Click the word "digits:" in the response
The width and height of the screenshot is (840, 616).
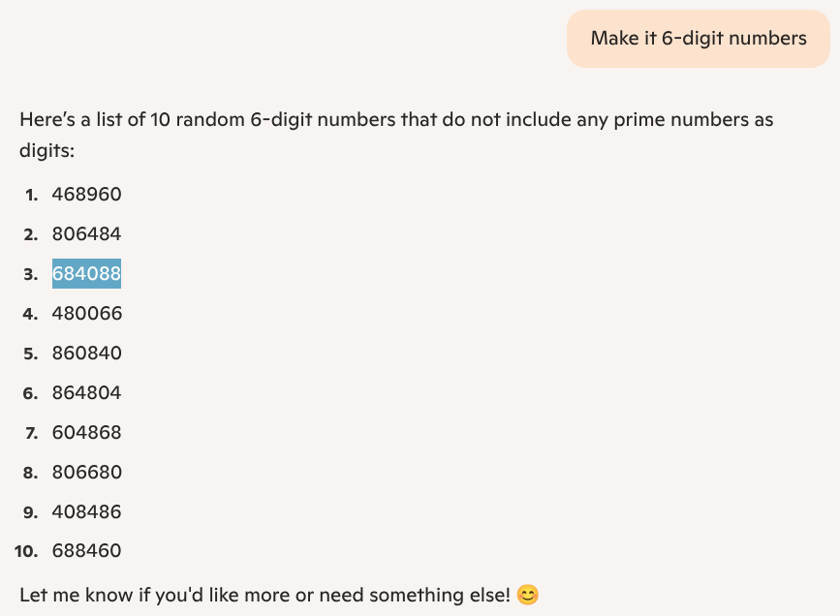pos(47,150)
